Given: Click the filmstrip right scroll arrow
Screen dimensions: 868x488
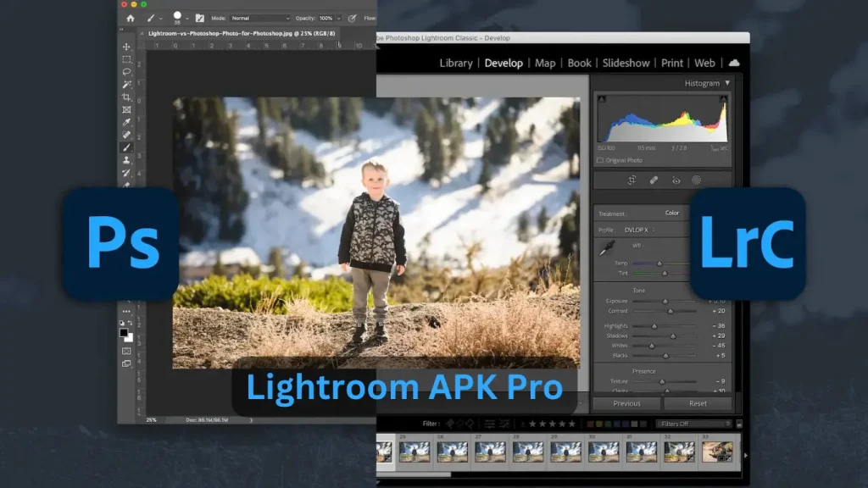Looking at the screenshot, I should 746,455.
